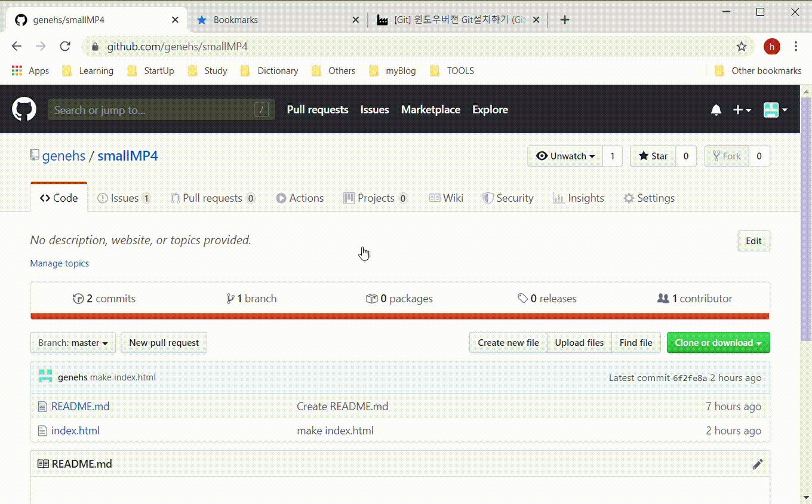Click the Find file button
Viewport: 812px width, 504px height.
pos(636,343)
